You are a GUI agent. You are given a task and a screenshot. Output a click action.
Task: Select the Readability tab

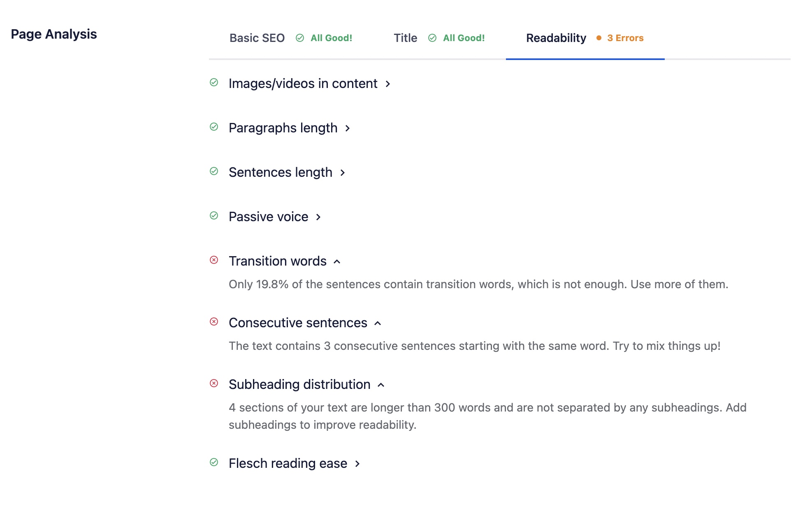(x=556, y=38)
